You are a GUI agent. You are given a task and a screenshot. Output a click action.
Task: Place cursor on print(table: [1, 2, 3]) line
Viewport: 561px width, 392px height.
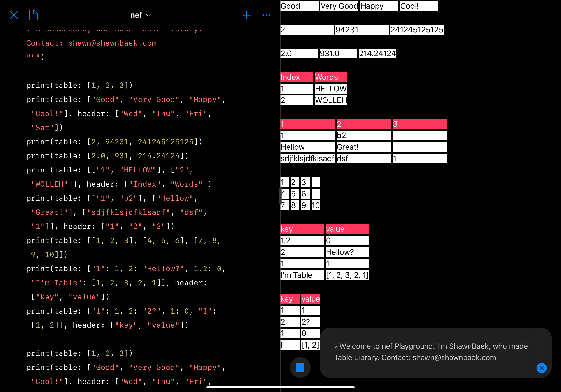(79, 86)
